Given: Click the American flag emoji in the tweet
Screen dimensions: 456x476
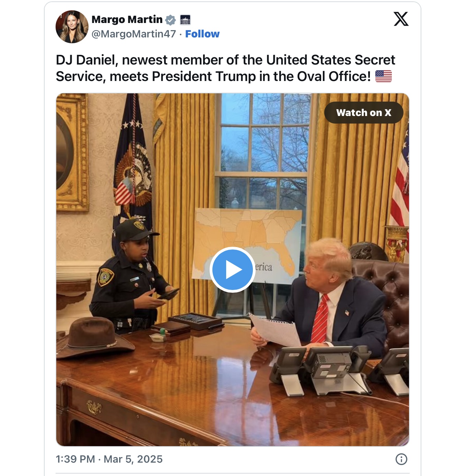Looking at the screenshot, I should (384, 76).
